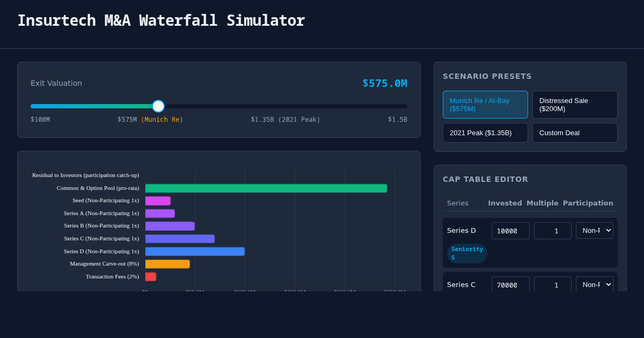Viewport: 644px width, 338px height.
Task: Click the 'Participation' column header
Action: pos(588,203)
